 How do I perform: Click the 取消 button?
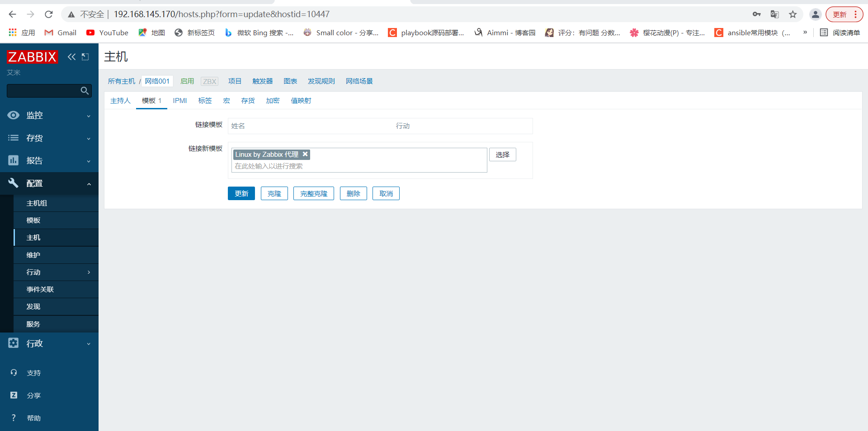[386, 193]
